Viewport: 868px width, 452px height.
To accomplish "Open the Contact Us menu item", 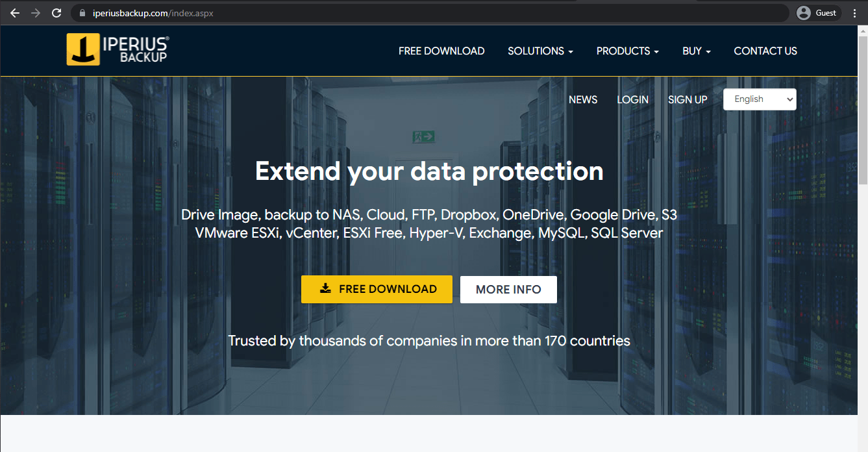I will point(765,51).
